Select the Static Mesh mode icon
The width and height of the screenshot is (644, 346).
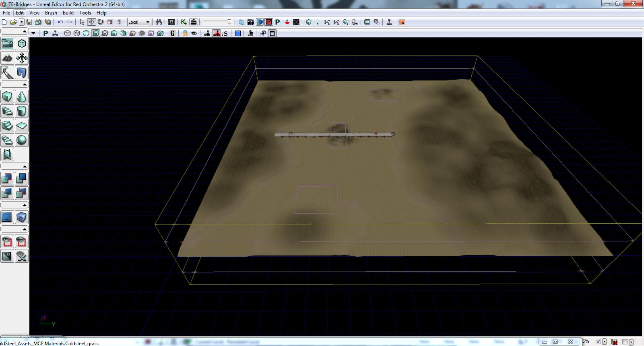pyautogui.click(x=22, y=72)
